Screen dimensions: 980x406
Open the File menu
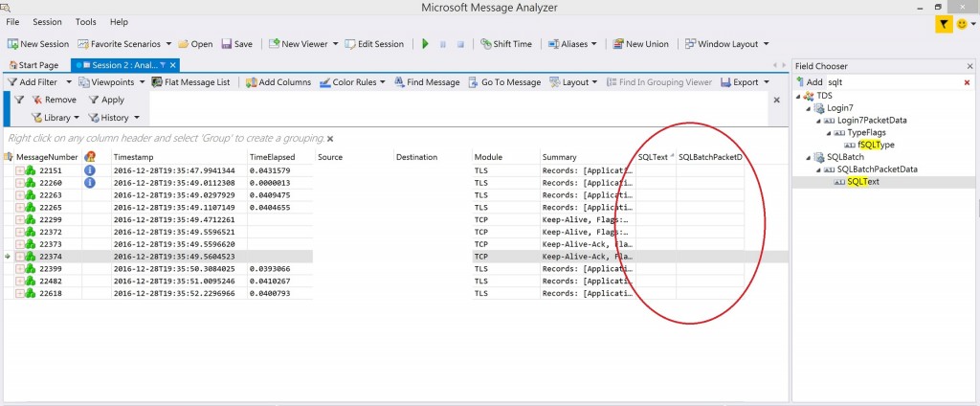tap(12, 22)
